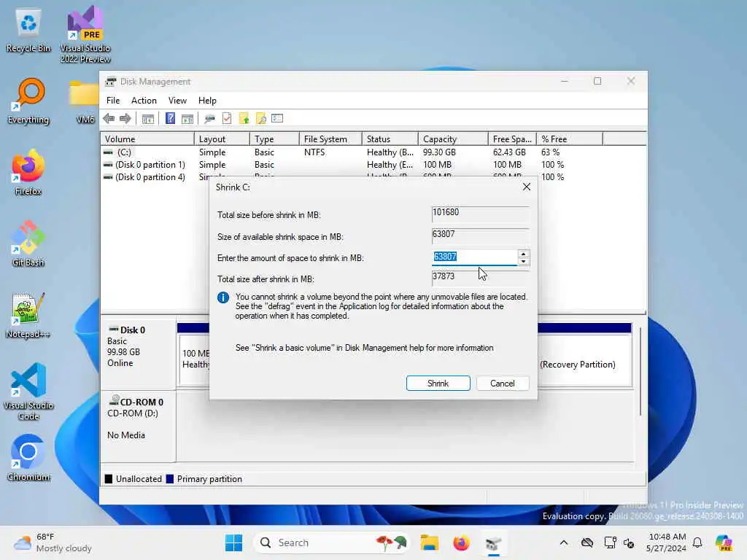Viewport: 747px width, 560px height.
Task: Click the info icon in Shrink dialog
Action: [x=223, y=297]
